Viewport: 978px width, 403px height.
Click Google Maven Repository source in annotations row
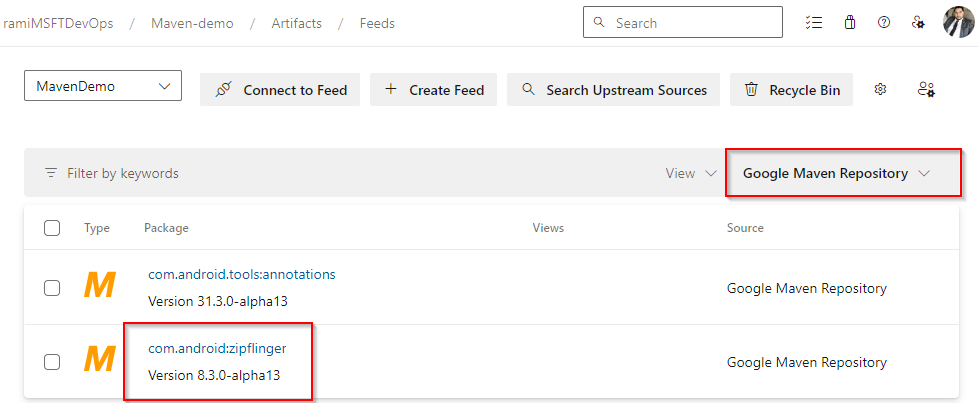coord(806,289)
